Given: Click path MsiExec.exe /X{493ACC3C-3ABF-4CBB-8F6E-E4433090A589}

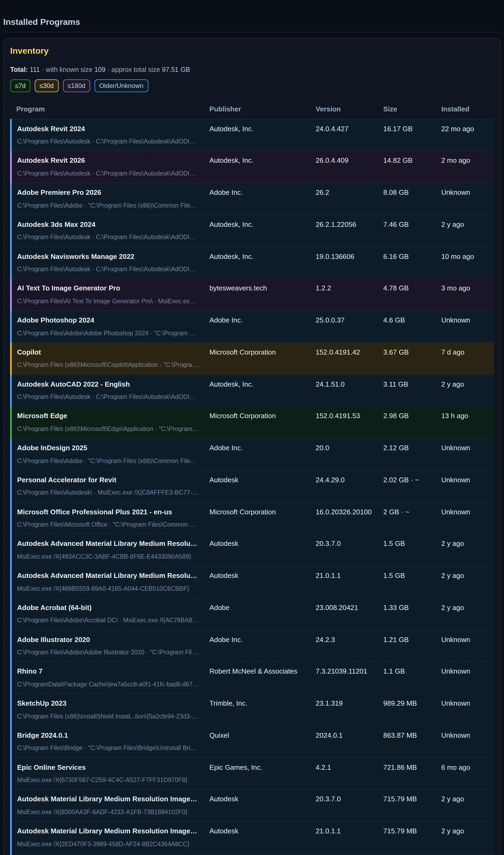Looking at the screenshot, I should coord(104,557).
